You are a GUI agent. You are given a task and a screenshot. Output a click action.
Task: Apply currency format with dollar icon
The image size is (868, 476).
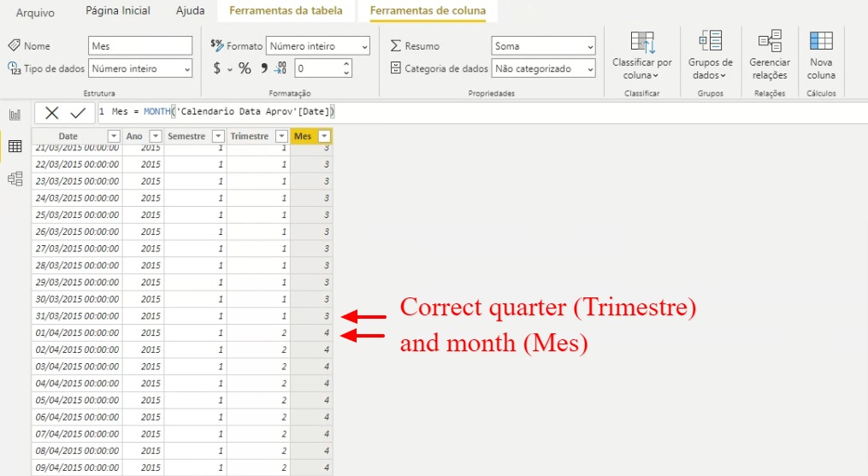pyautogui.click(x=217, y=68)
